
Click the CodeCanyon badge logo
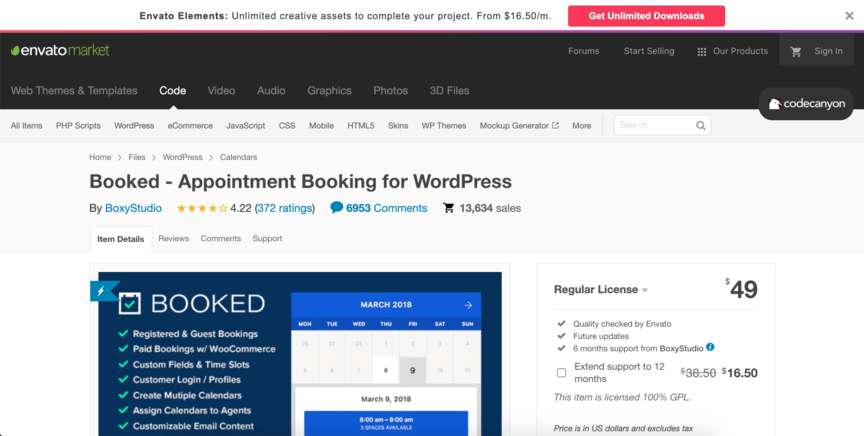(806, 104)
